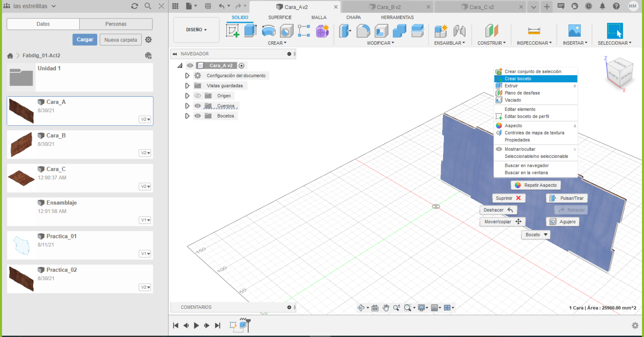Click the Insert image icon
The width and height of the screenshot is (644, 337).
(x=575, y=31)
